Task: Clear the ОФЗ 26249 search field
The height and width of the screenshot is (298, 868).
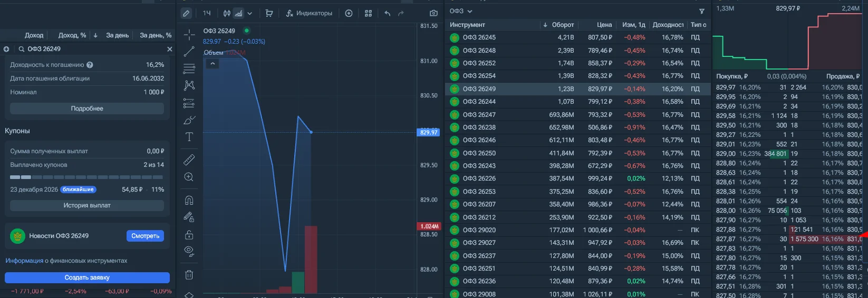Action: tap(170, 49)
